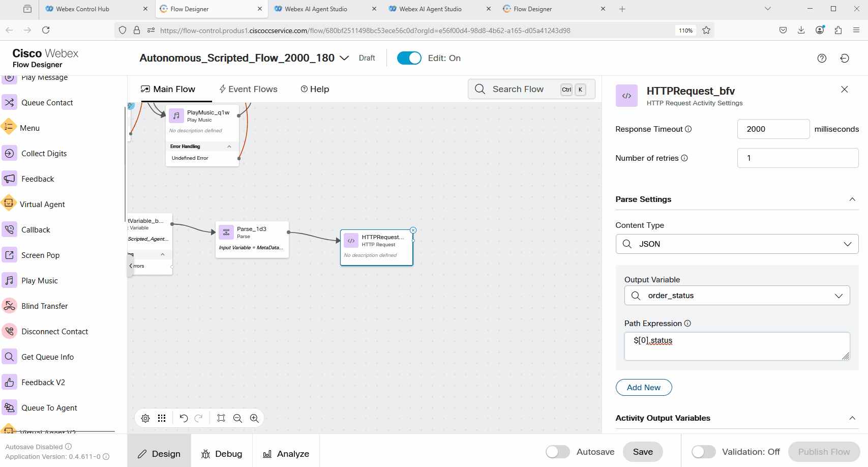Turn off the Edit mode toggle

409,58
